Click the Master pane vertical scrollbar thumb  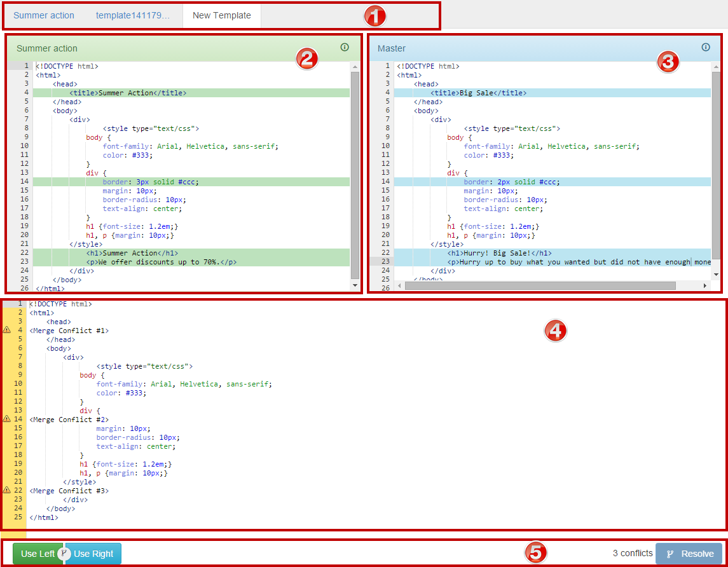[x=716, y=166]
